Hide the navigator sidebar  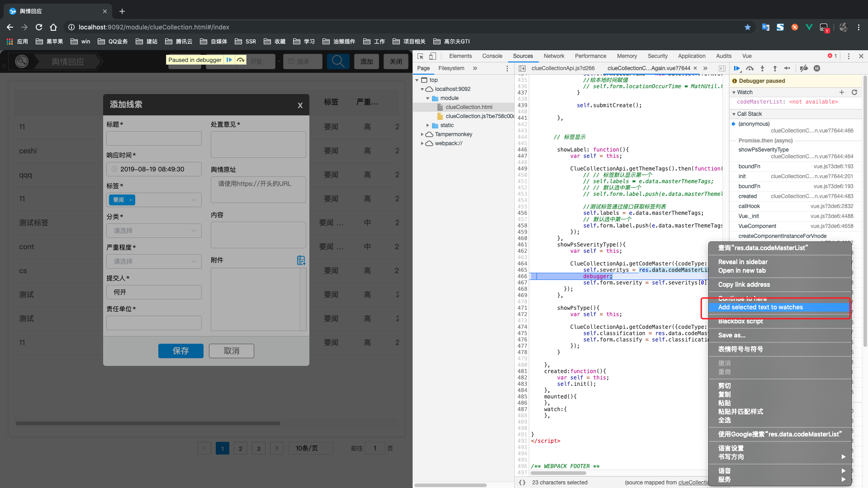522,68
